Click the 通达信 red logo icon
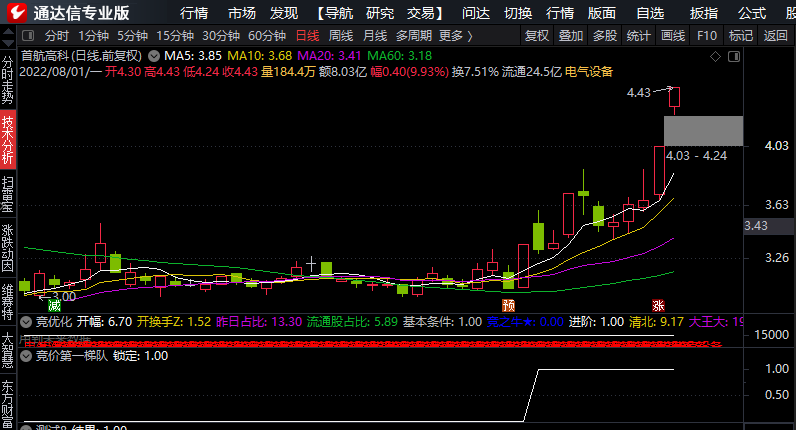This screenshot has height=430, width=796. 17,12
